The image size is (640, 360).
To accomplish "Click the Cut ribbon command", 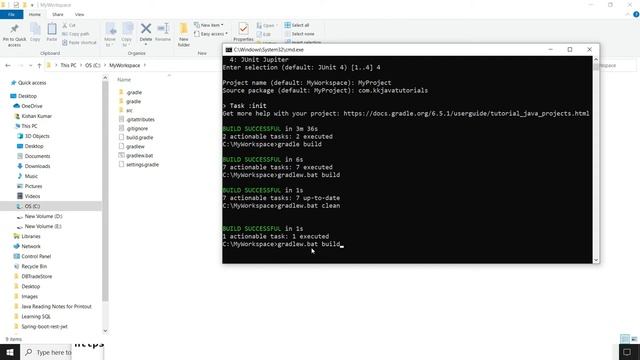I will tap(69, 25).
